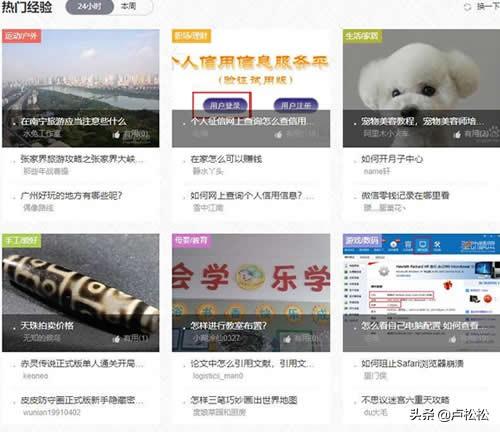The height and width of the screenshot is (432, 500).
Task: Open the 生活家居 category tag
Action: pos(362,36)
